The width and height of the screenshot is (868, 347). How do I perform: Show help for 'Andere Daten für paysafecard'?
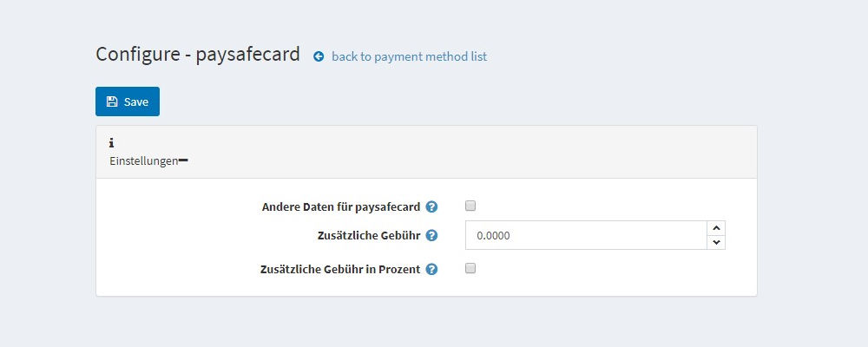point(431,207)
